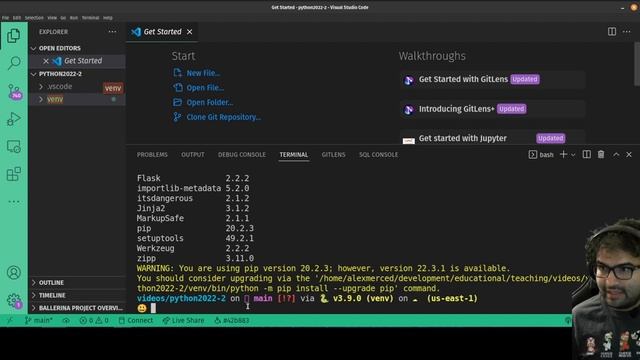Open Get Started with GitLens walkthrough

pos(492,79)
